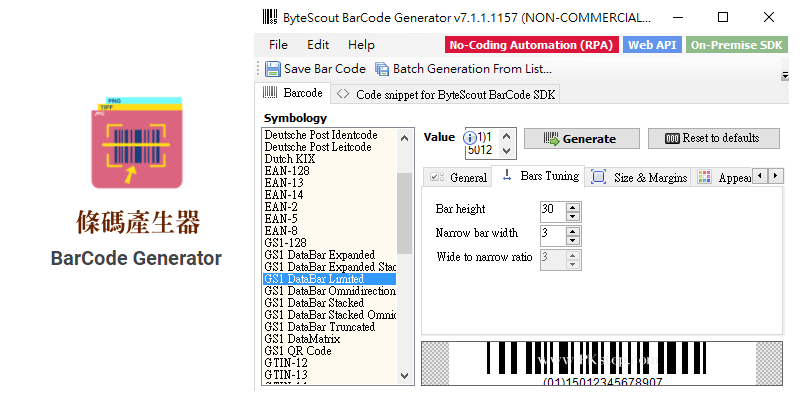Viewport: 800px width, 400px height.
Task: Click the No-Coding Automation (RPA) button
Action: pyautogui.click(x=531, y=45)
